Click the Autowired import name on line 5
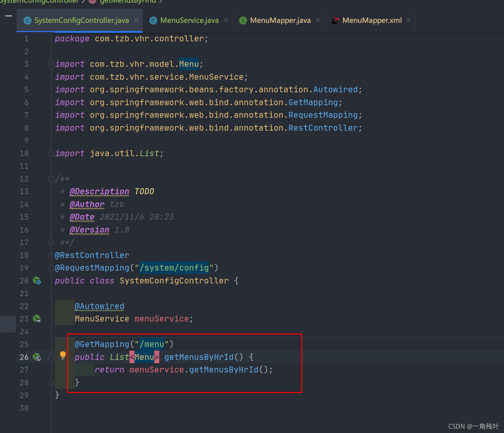The image size is (504, 433). point(335,90)
